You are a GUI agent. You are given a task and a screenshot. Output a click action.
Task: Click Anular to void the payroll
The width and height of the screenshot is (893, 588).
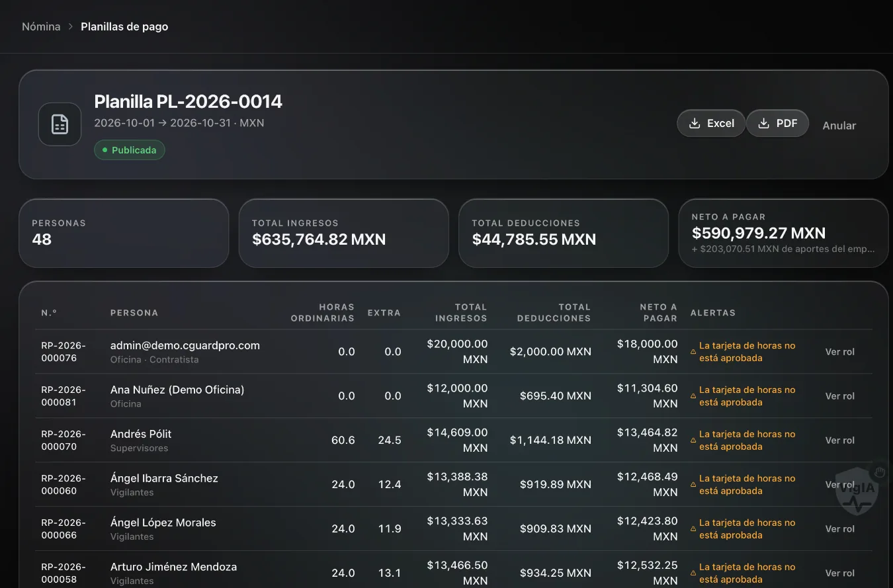(x=839, y=125)
